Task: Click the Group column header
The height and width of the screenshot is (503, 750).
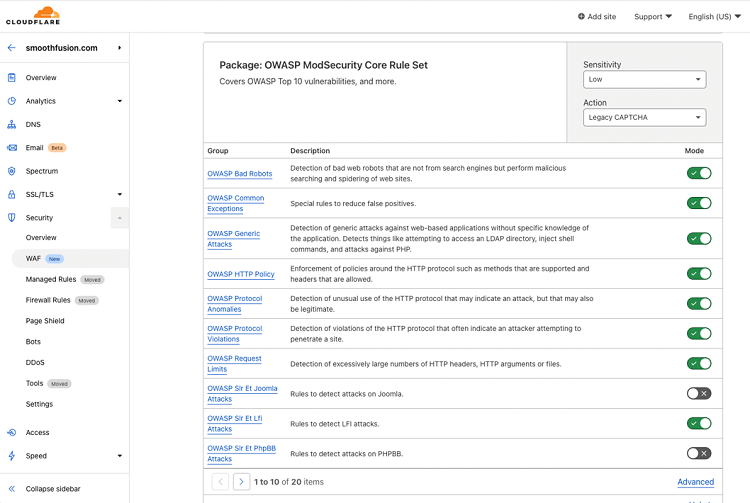Action: point(218,151)
